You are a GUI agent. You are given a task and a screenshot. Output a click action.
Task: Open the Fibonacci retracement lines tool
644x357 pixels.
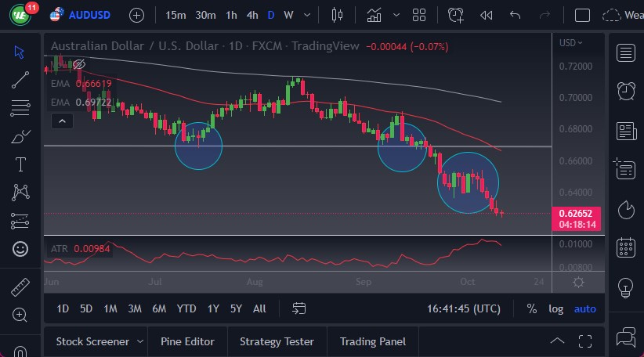point(20,108)
